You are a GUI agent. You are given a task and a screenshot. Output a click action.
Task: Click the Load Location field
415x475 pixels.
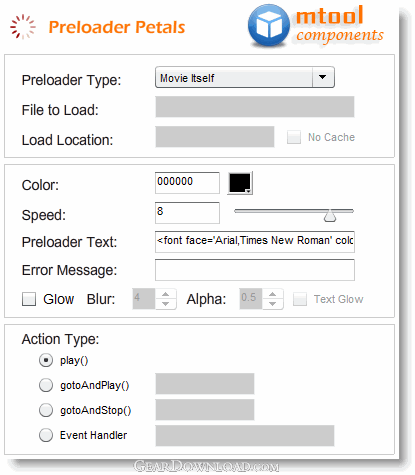pyautogui.click(x=215, y=137)
